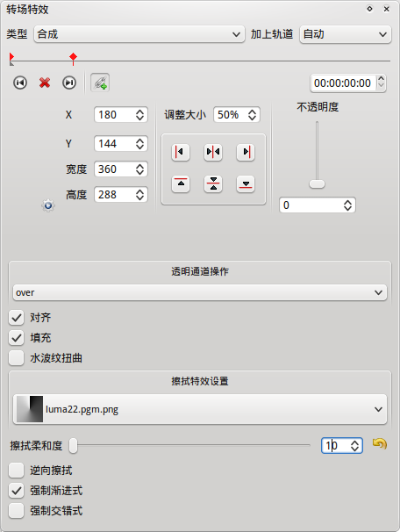Reset wipe softness with undo arrow
This screenshot has height=532, width=400.
(380, 444)
